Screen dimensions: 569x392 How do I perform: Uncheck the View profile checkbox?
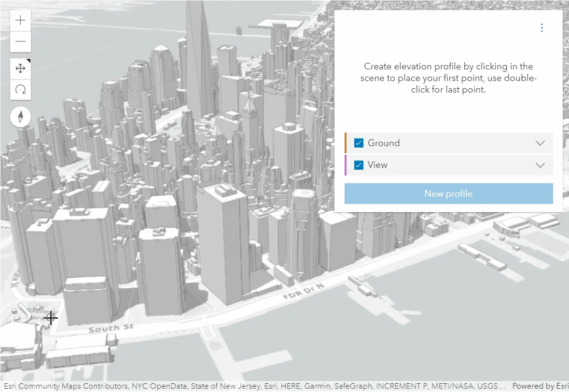359,165
